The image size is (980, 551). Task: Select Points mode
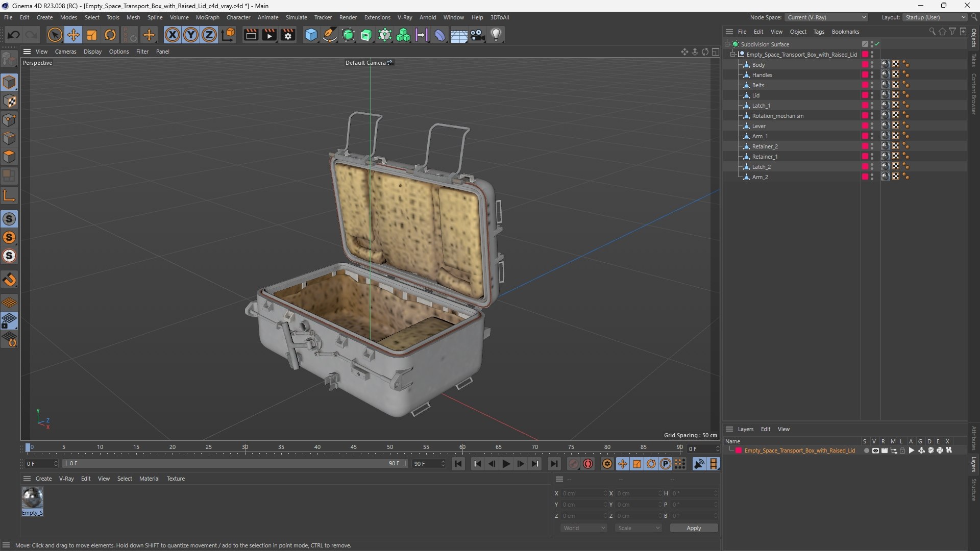(x=9, y=120)
